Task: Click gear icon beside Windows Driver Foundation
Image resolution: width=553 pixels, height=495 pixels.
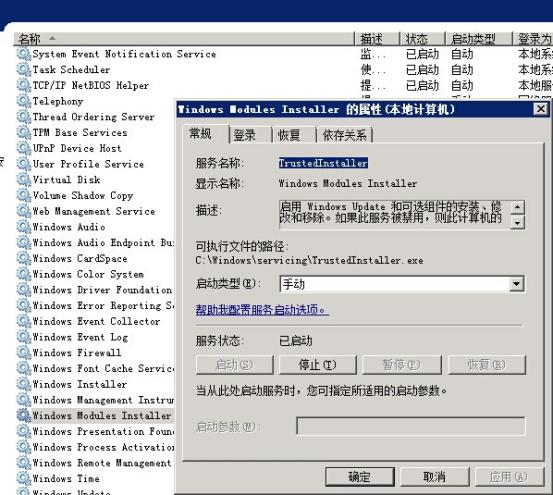Action: coord(24,290)
